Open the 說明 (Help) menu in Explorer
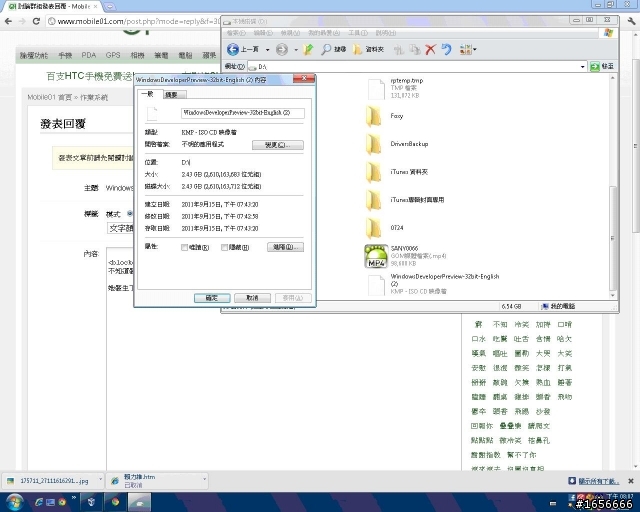640x512 pixels. pos(385,33)
